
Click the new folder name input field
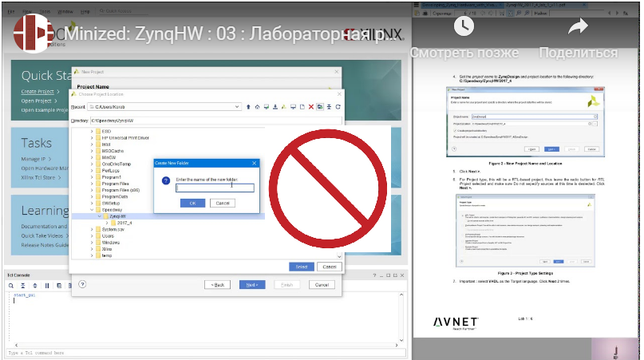(x=215, y=188)
